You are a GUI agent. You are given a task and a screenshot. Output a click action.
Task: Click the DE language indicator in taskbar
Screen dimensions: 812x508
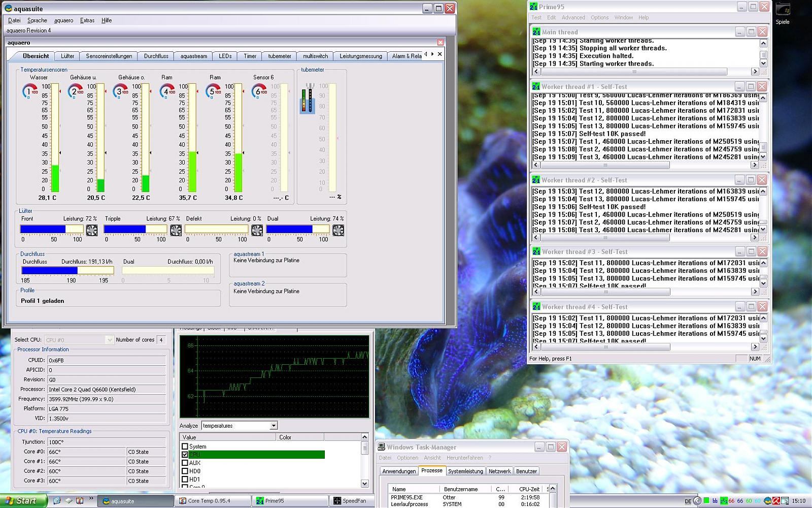coord(688,501)
